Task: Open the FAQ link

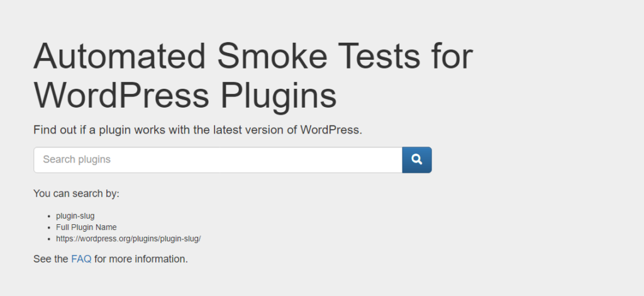Action: (x=81, y=259)
